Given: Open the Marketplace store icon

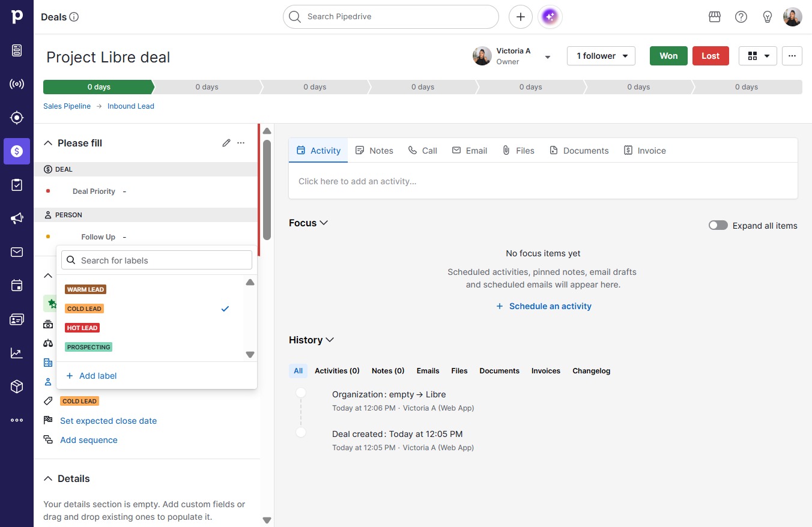Looking at the screenshot, I should click(x=715, y=17).
